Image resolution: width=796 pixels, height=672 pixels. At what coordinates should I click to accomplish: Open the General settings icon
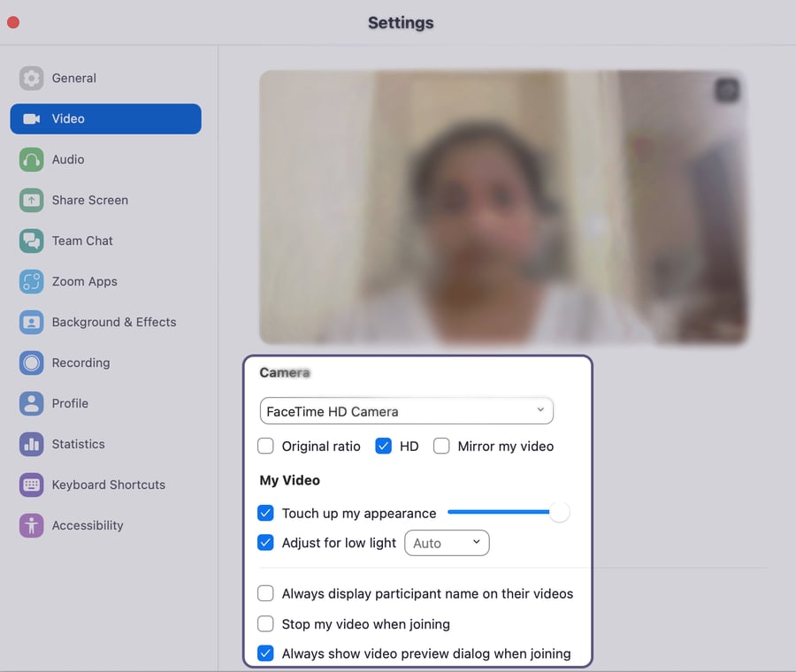[x=31, y=78]
